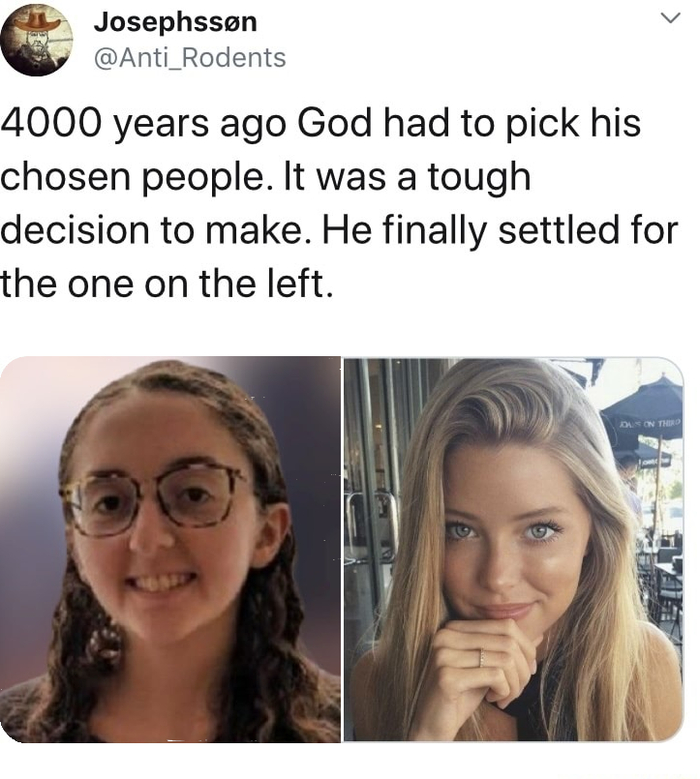Screen dimensions: 700x779
Task: Click the cowboy hat in the avatar
Action: pos(36,22)
